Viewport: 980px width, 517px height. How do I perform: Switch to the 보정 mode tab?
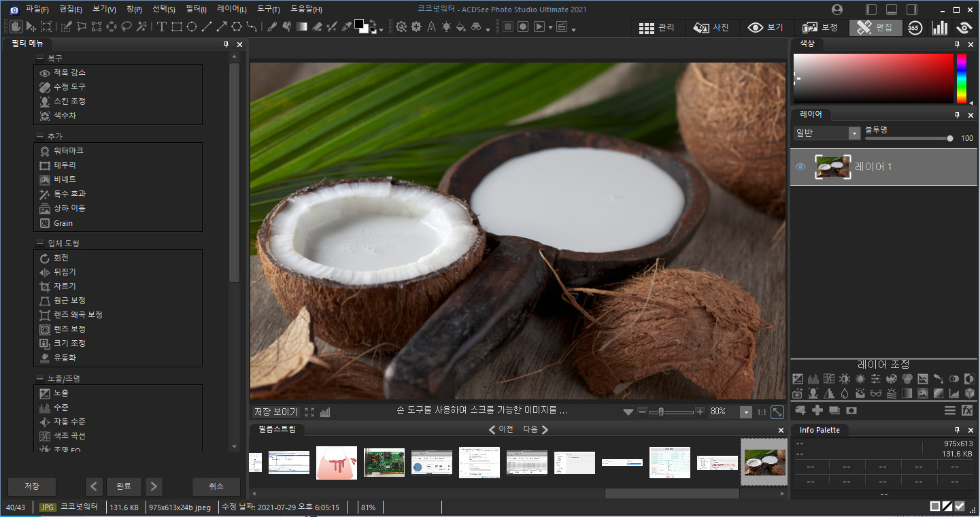click(820, 27)
